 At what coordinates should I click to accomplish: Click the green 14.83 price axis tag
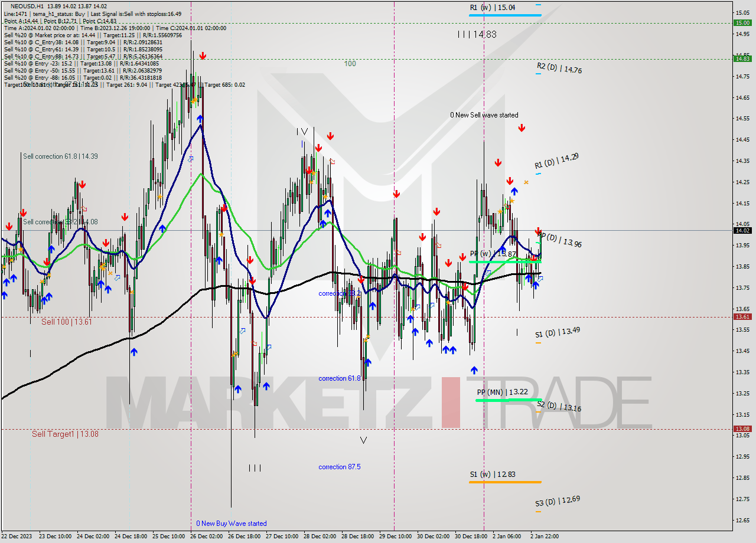[x=742, y=58]
